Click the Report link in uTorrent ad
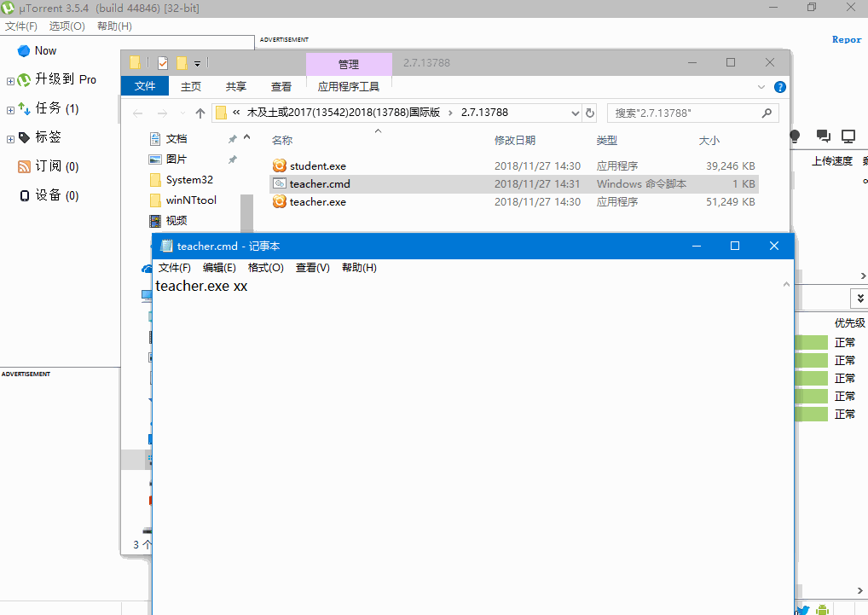 (847, 40)
